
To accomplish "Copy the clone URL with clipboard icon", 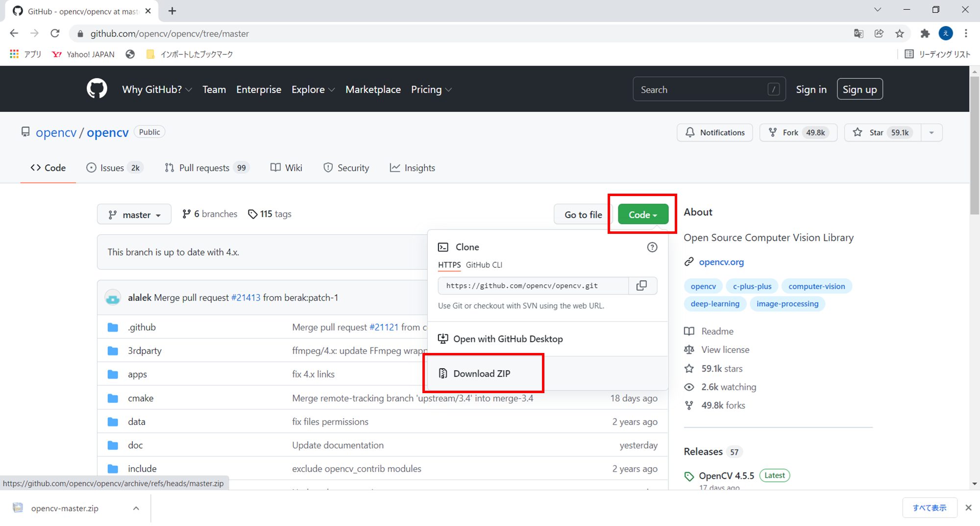I will pyautogui.click(x=641, y=286).
